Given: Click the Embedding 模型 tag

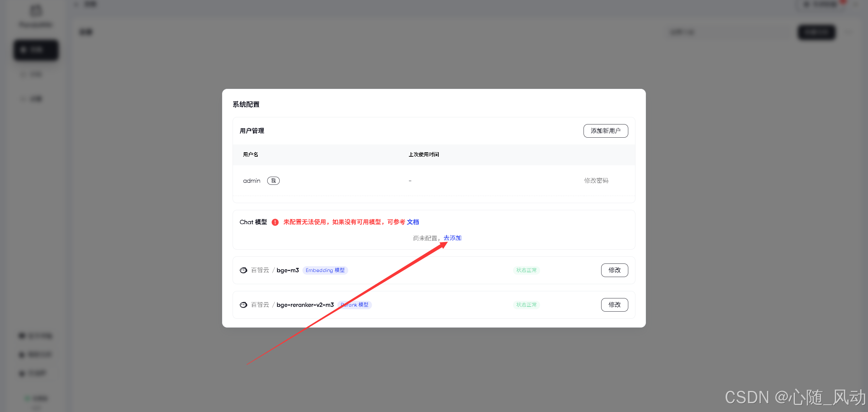Looking at the screenshot, I should (325, 270).
